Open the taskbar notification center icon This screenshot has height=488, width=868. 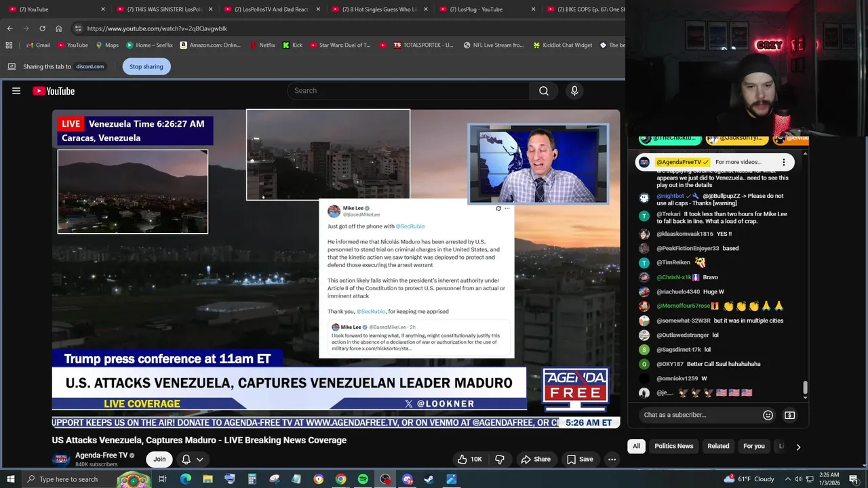point(854,479)
